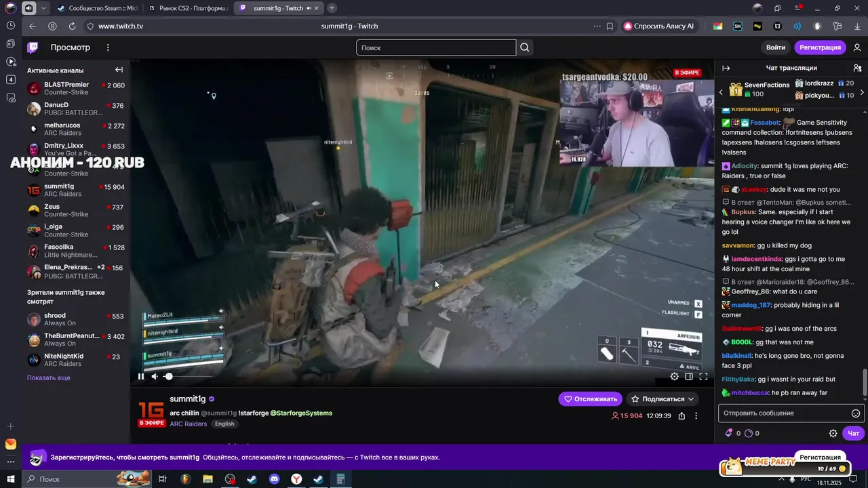Open Windows Start menu
Screen dimensions: 868x488
click(x=11, y=479)
